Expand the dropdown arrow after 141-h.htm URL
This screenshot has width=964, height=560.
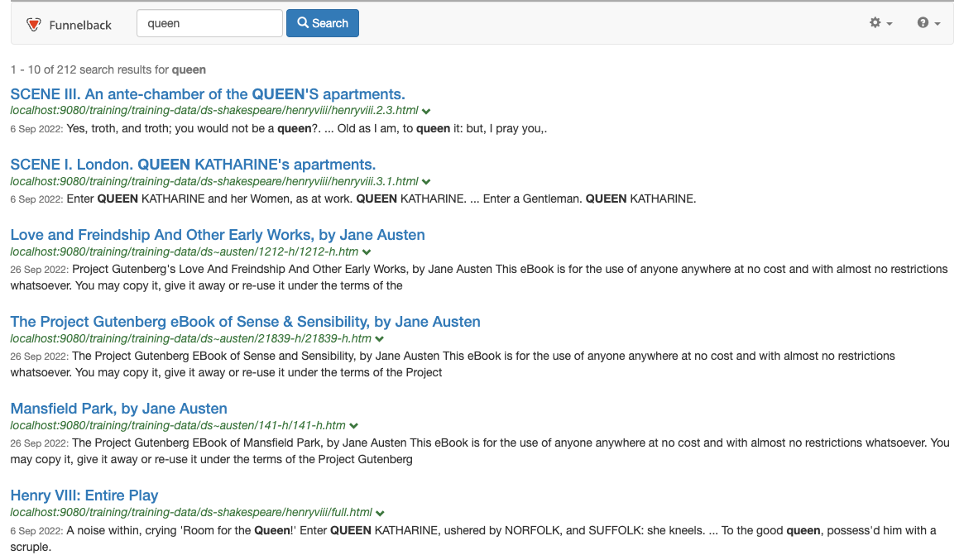pos(353,426)
